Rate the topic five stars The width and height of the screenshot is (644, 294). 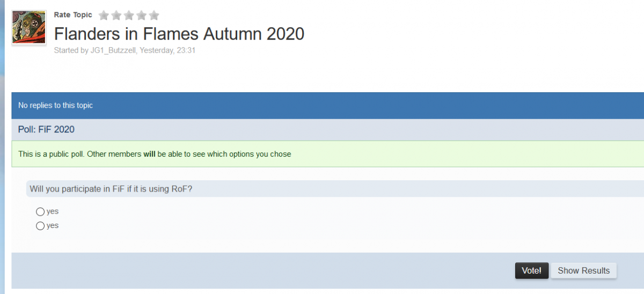154,16
